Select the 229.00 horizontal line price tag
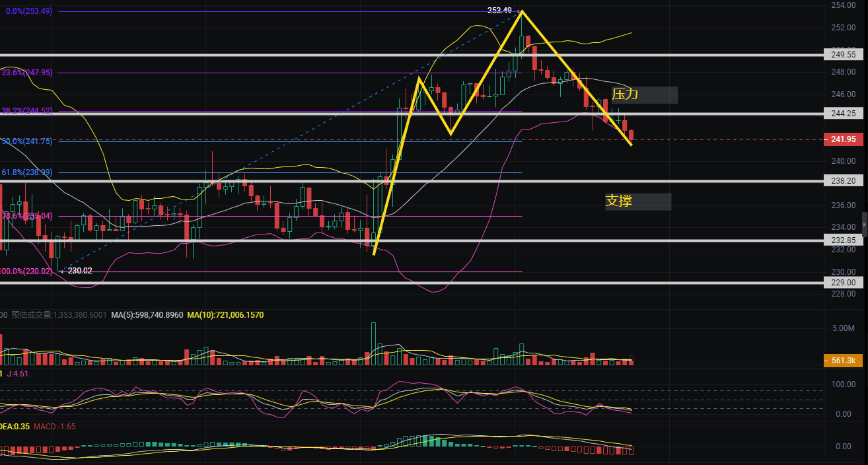Screen dimensions: 868x465 [842, 282]
